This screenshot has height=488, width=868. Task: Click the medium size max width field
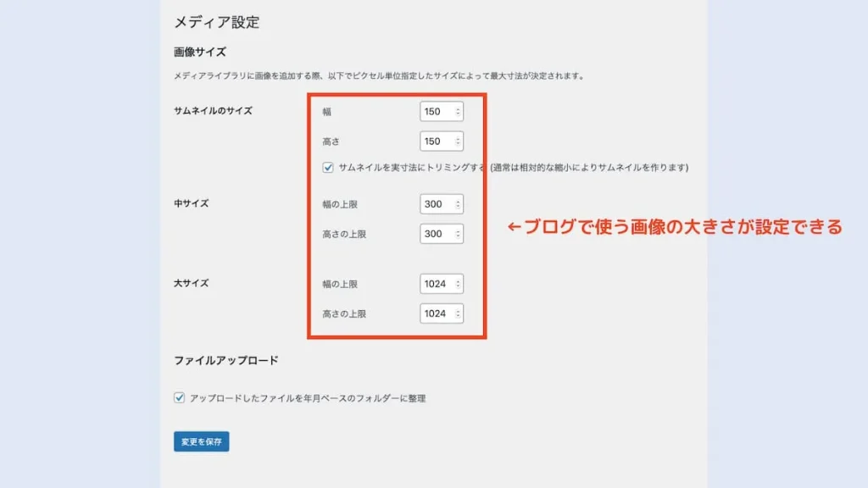pyautogui.click(x=441, y=204)
